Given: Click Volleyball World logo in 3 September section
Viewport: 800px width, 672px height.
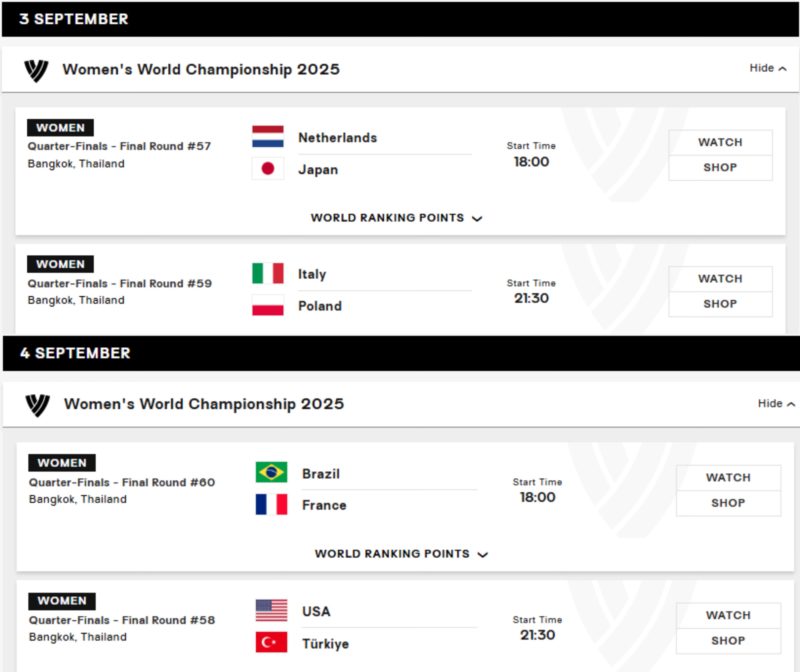Looking at the screenshot, I should click(36, 70).
